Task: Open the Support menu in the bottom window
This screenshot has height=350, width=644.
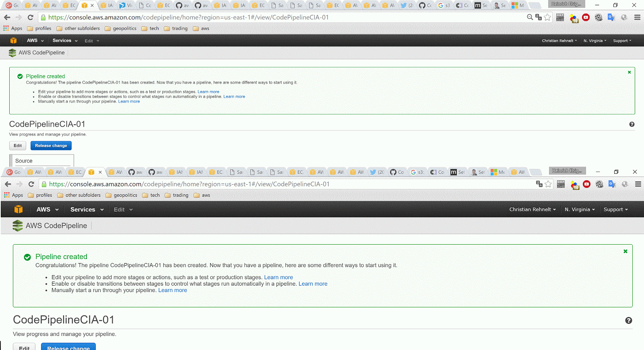Action: click(615, 210)
